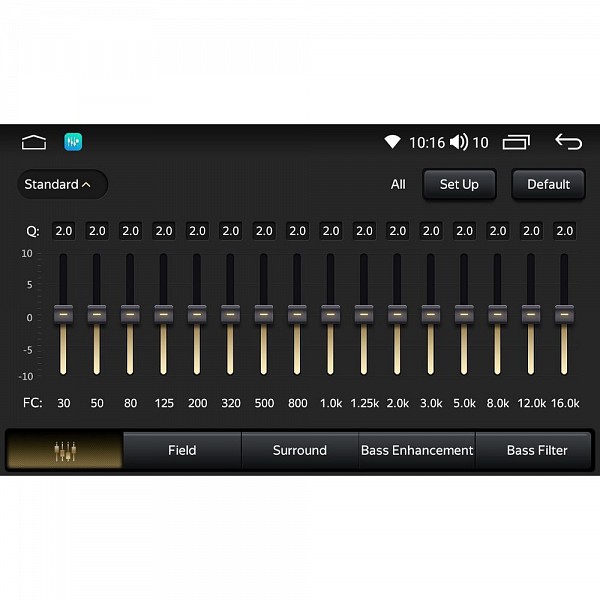
Task: Click the All label beside Set Up
Action: 398,184
